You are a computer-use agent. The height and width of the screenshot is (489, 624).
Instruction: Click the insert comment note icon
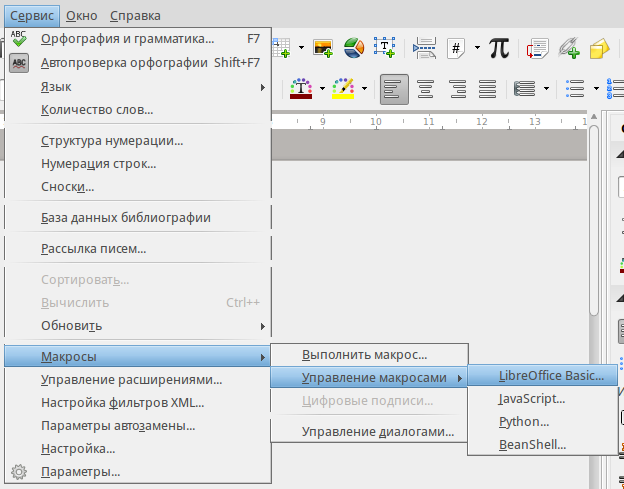click(599, 48)
